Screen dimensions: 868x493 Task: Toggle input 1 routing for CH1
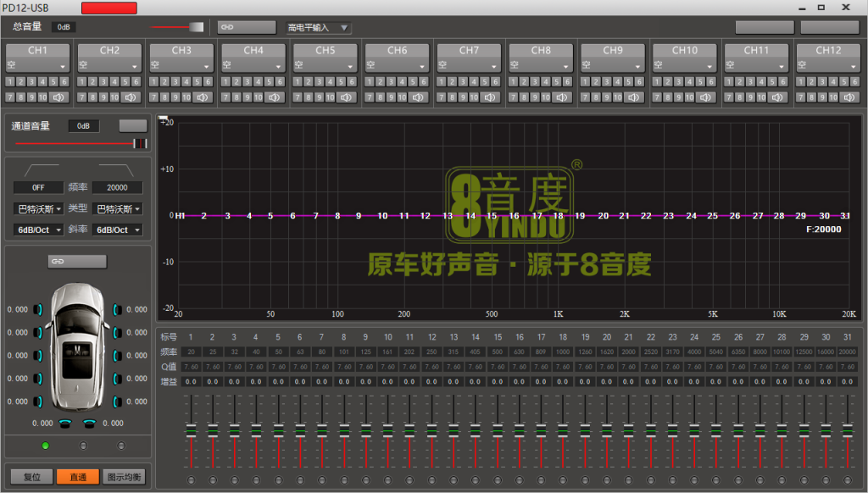[10, 82]
